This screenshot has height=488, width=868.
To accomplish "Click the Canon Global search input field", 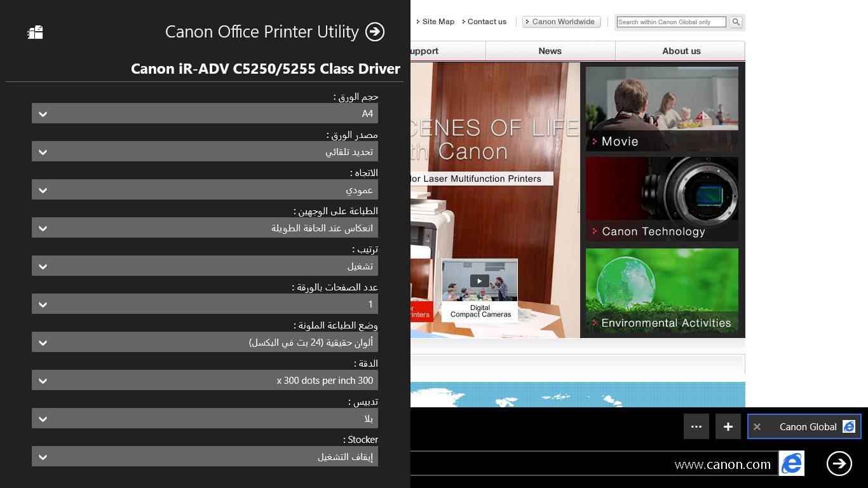I will click(x=672, y=22).
